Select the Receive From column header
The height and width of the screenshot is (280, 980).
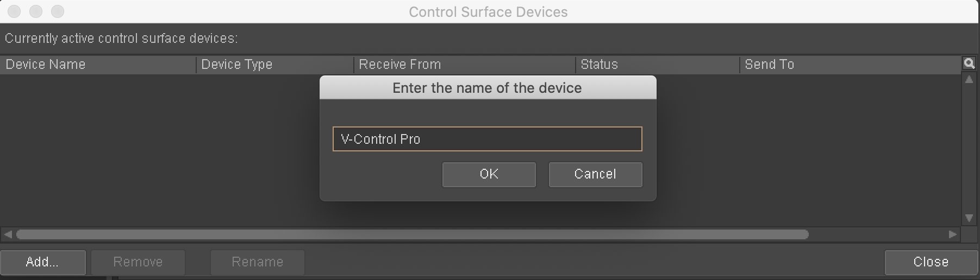(465, 65)
